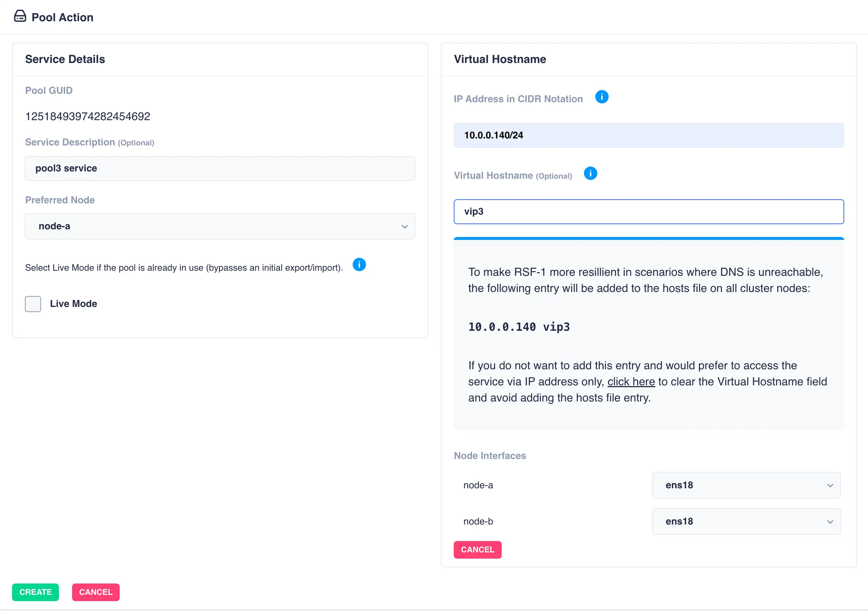Viewport: 868px width, 611px height.
Task: Open the Preferred Node dropdown
Action: tap(219, 226)
